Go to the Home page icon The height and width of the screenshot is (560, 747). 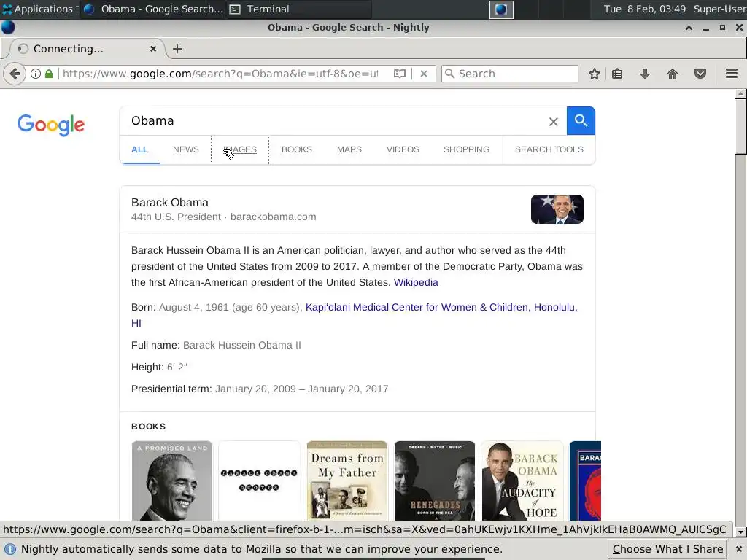(x=672, y=74)
